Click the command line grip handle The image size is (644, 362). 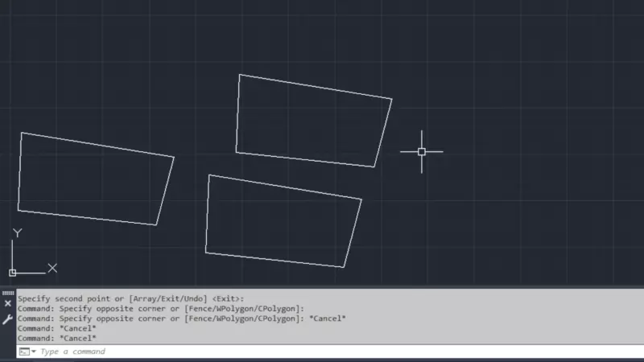(8, 293)
